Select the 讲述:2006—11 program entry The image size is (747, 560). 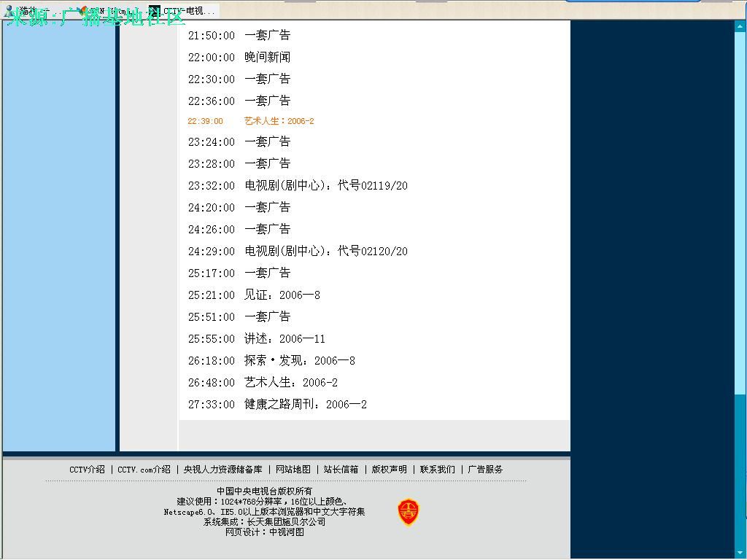(x=285, y=339)
